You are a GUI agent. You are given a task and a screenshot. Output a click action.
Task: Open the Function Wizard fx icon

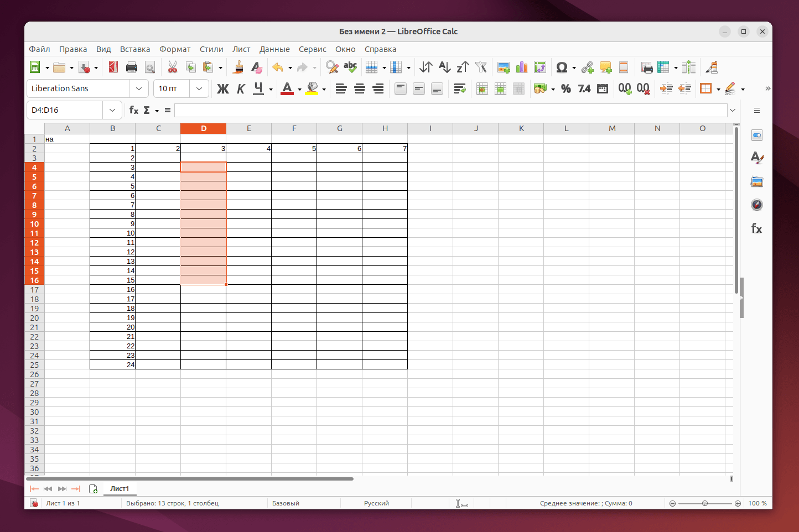click(x=133, y=110)
